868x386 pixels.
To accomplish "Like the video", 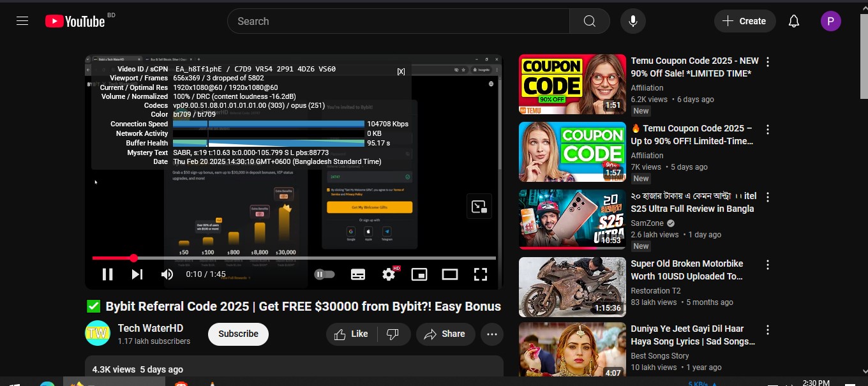I will point(352,334).
